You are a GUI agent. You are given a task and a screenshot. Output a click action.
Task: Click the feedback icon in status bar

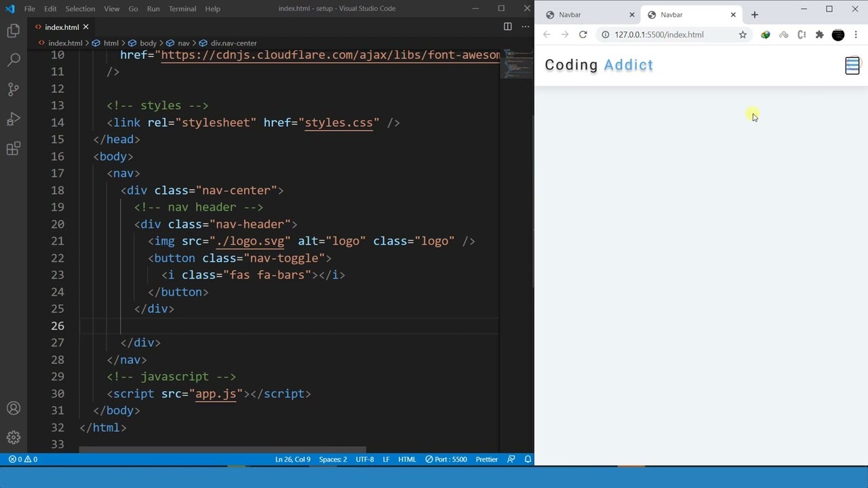(x=511, y=459)
